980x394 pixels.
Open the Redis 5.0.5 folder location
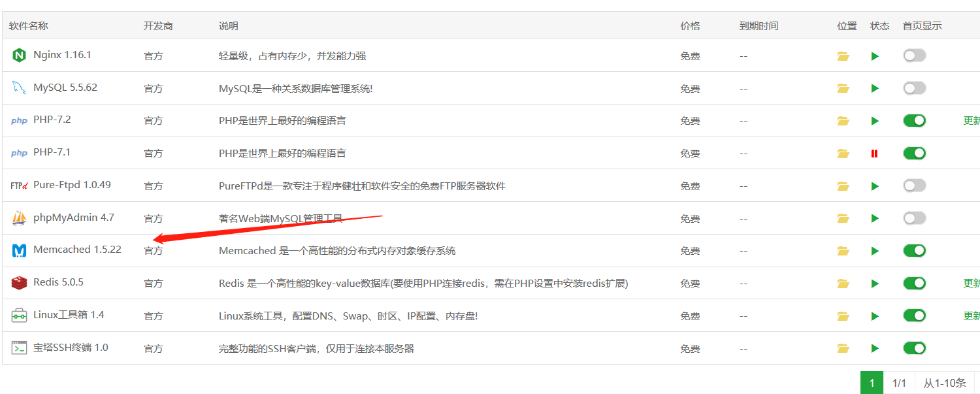(843, 284)
